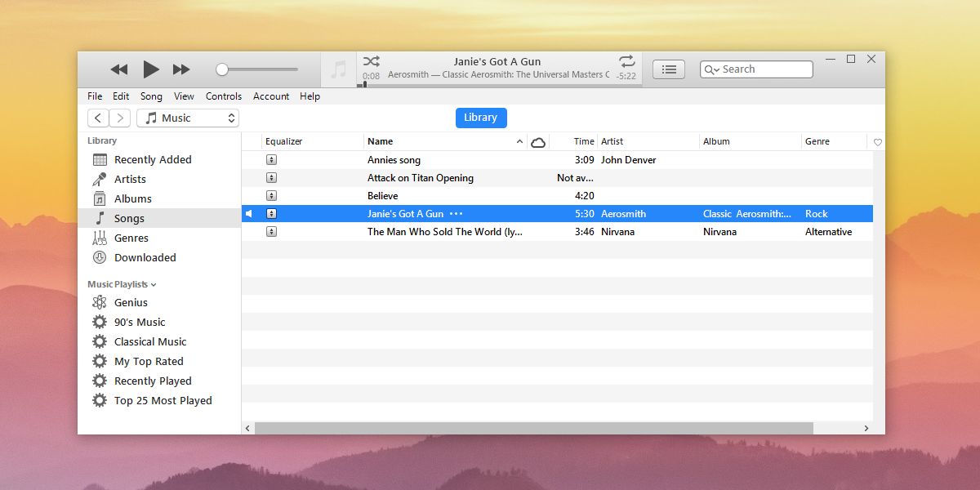Image resolution: width=980 pixels, height=490 pixels.
Task: Click John Denver artist cell
Action: coord(628,160)
